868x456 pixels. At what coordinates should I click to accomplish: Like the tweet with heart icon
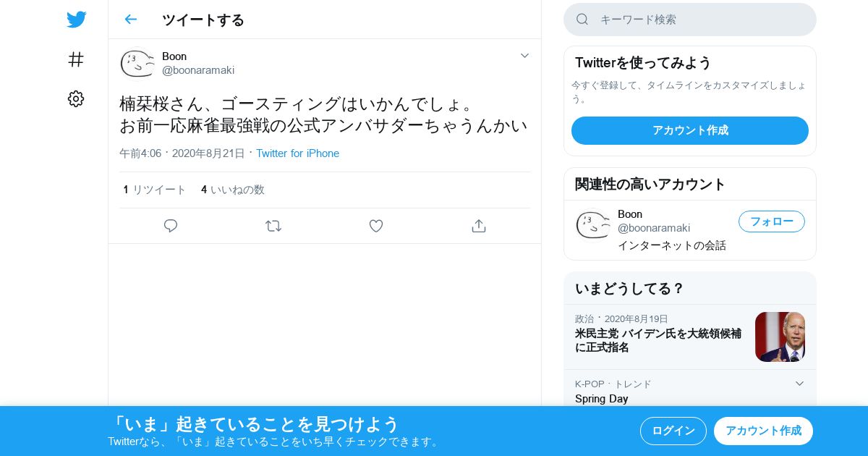pos(376,226)
